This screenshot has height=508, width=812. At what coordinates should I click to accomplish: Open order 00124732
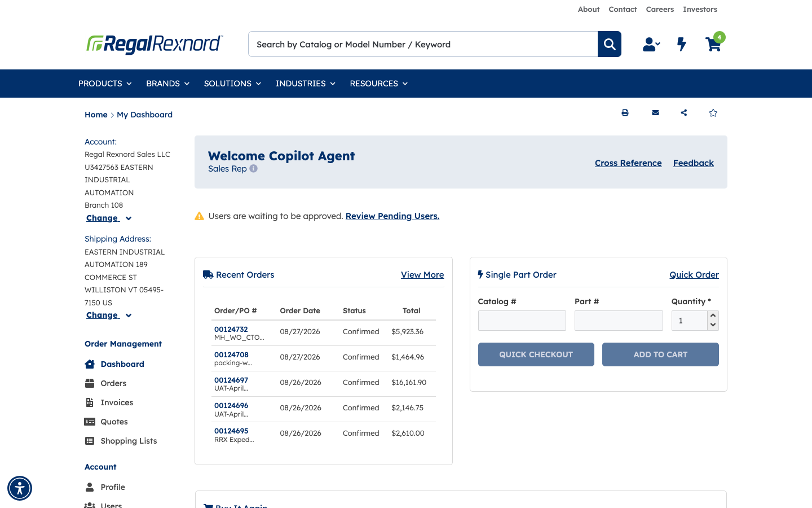click(231, 329)
